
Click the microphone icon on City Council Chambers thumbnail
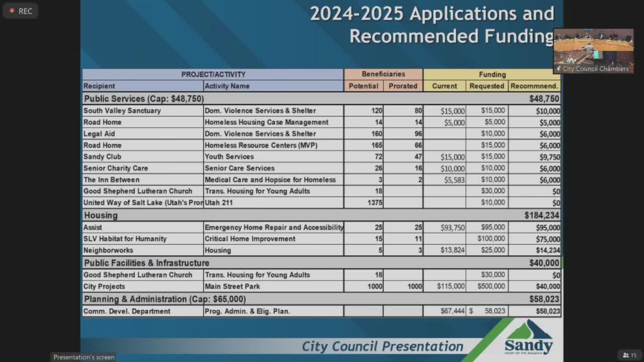pos(558,69)
